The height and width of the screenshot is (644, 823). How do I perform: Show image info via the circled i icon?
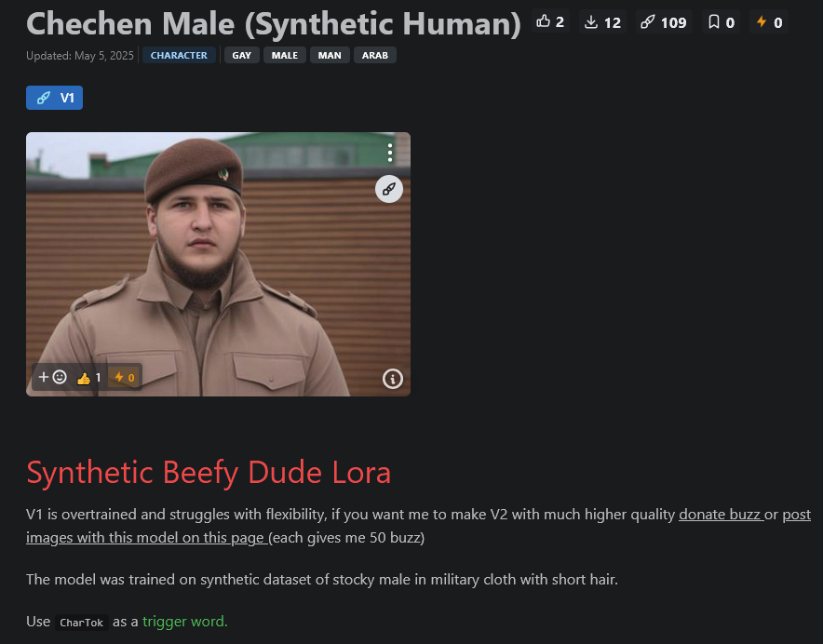393,379
